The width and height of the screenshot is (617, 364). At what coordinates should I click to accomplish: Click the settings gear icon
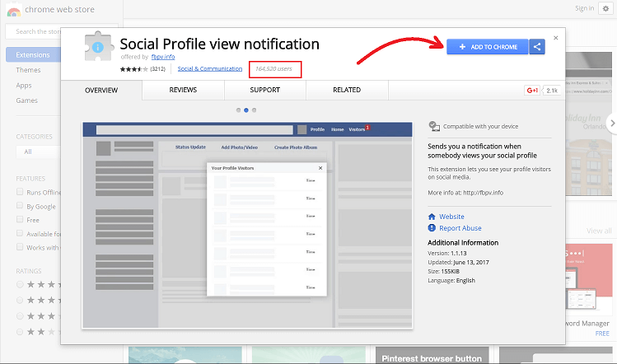click(x=606, y=8)
